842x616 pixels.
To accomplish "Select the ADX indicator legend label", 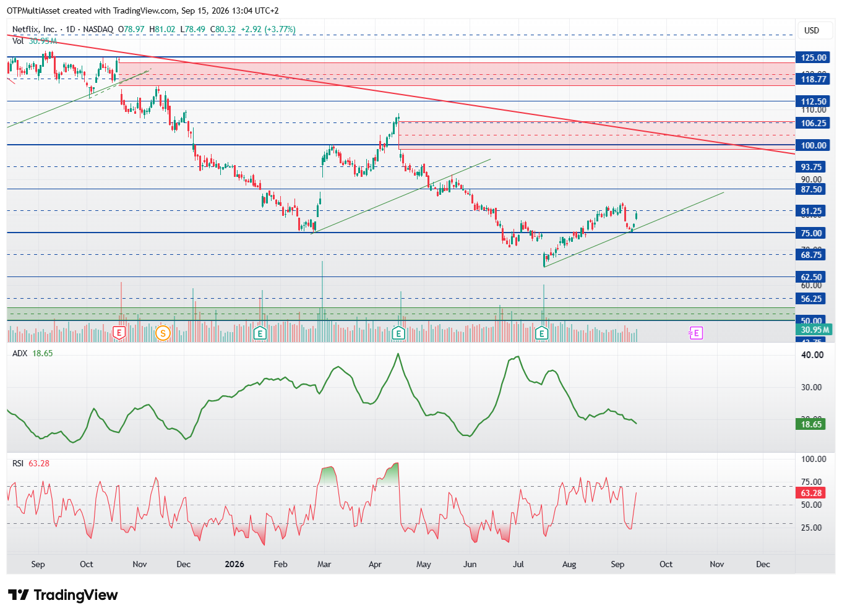I will (x=20, y=353).
